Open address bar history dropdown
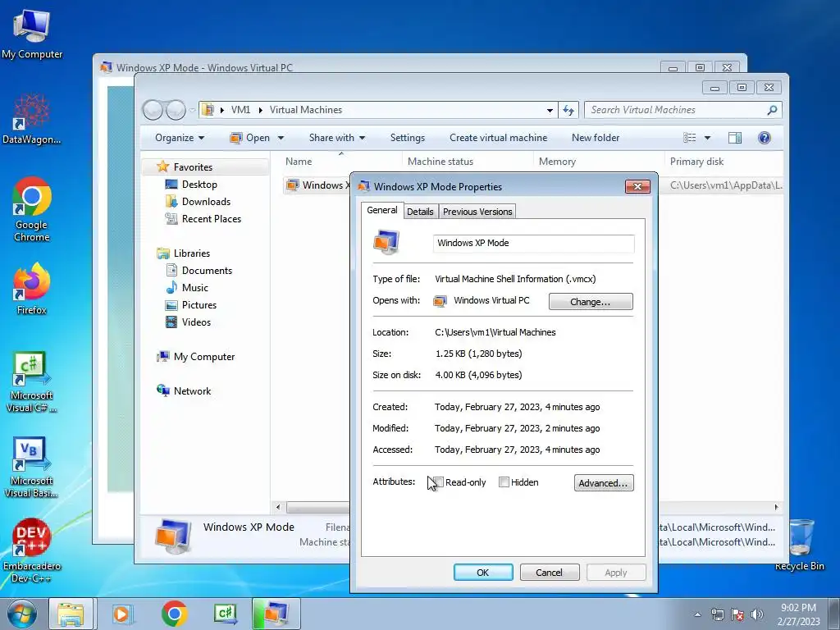840x630 pixels. [550, 111]
